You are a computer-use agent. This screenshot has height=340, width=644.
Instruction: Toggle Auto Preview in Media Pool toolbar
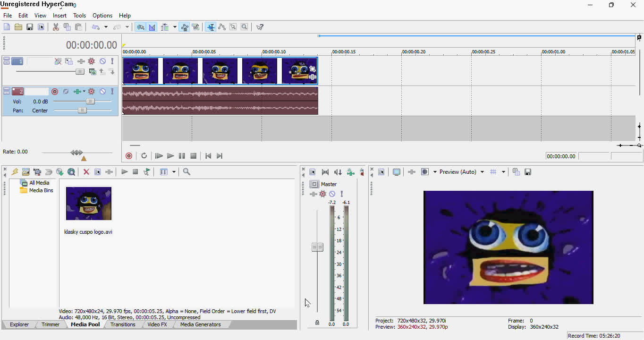(x=147, y=172)
